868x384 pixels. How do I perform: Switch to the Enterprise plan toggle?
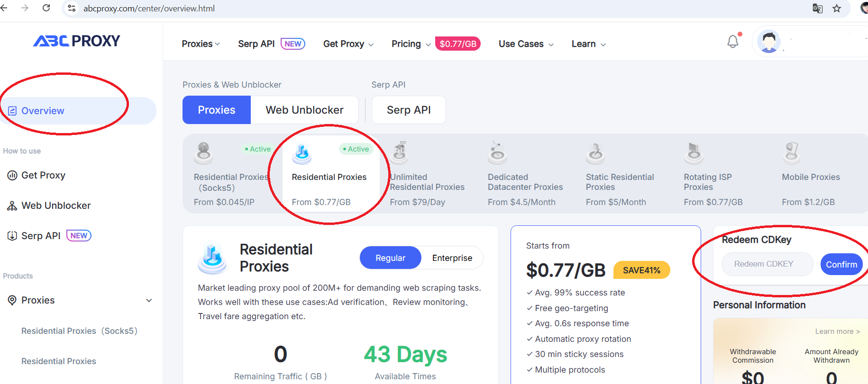tap(452, 258)
